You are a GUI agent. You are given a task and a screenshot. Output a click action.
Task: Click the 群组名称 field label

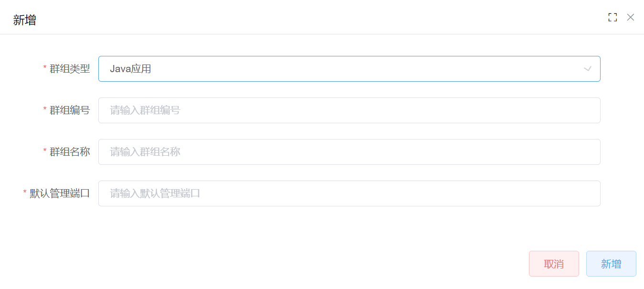[x=70, y=152]
